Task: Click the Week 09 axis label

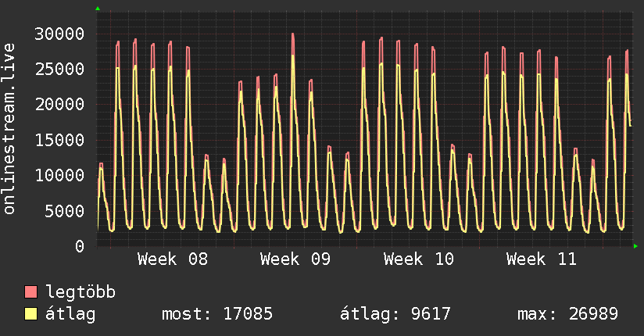Action: tap(295, 259)
